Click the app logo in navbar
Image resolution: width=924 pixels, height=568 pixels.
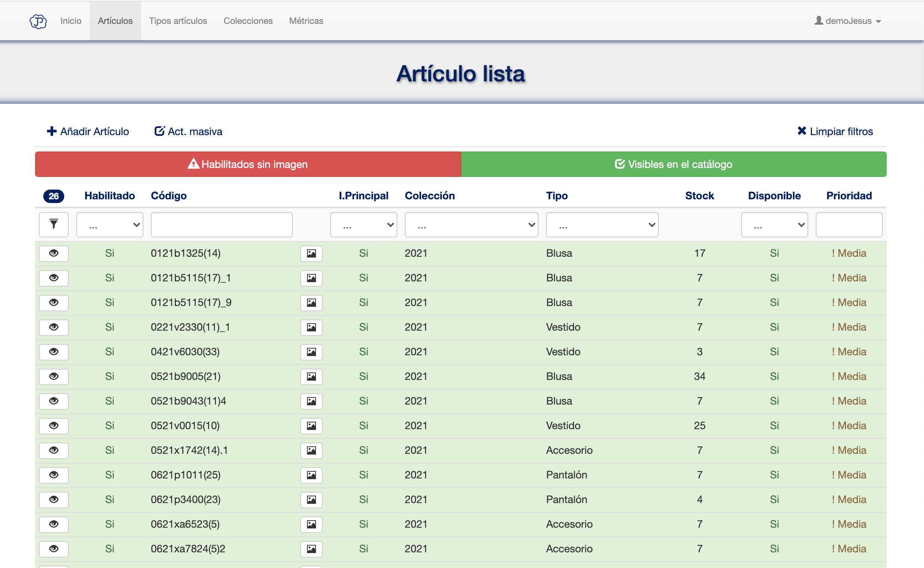38,21
